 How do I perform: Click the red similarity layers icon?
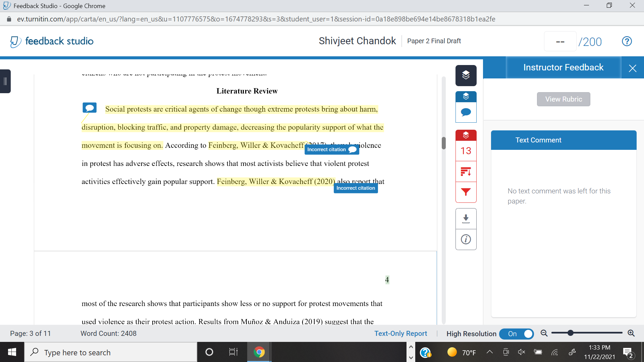click(x=466, y=135)
